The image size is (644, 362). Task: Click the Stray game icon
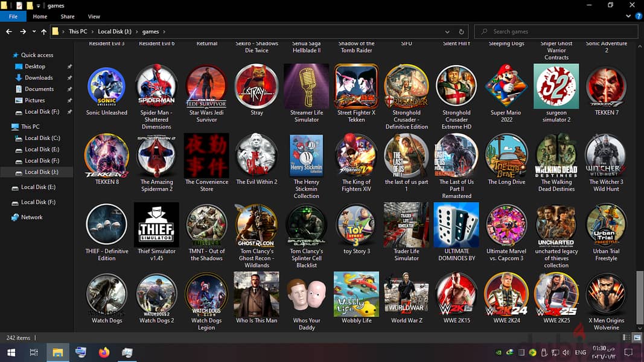[257, 86]
